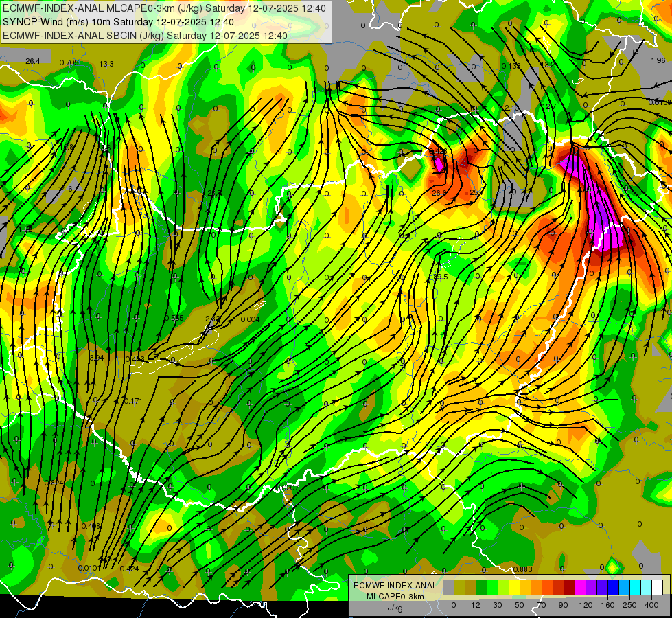Click the map value '14.6'
672x618 pixels.
click(x=65, y=189)
